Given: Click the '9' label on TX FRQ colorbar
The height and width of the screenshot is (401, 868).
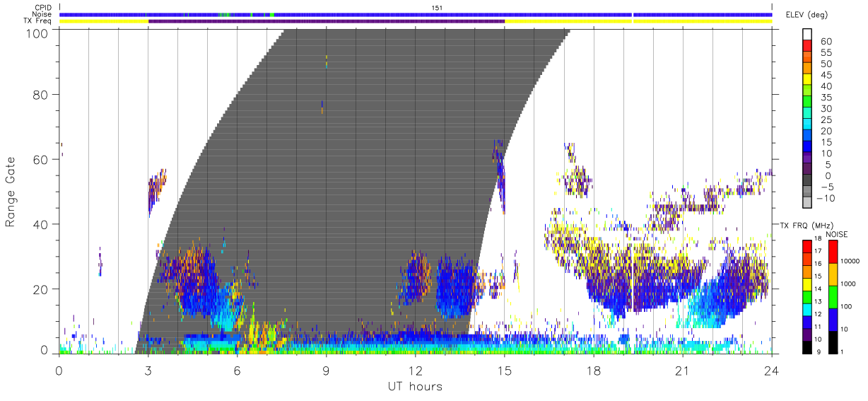Looking at the screenshot, I should click(x=819, y=353).
